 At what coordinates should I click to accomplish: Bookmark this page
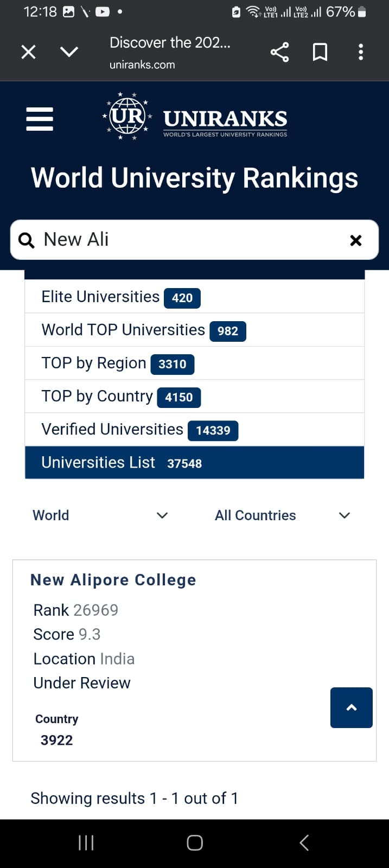click(320, 52)
